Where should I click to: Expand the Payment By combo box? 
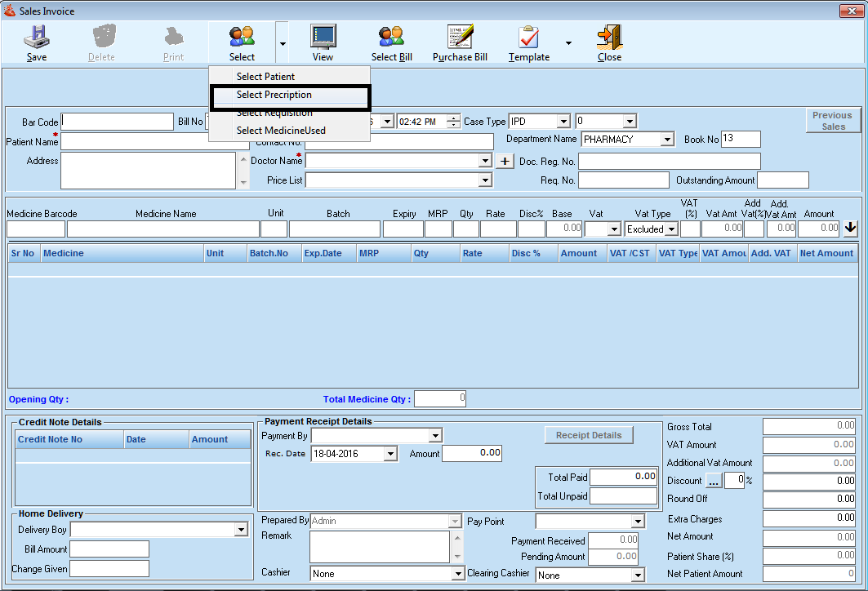(x=435, y=436)
